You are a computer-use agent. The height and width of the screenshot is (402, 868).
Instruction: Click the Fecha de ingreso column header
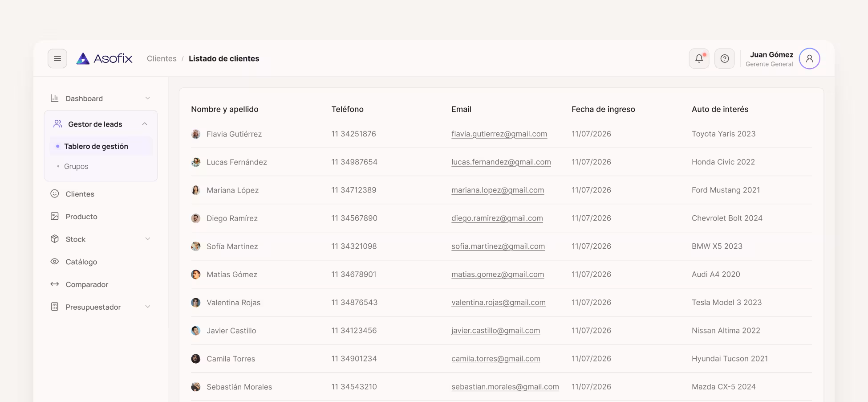[x=603, y=109]
